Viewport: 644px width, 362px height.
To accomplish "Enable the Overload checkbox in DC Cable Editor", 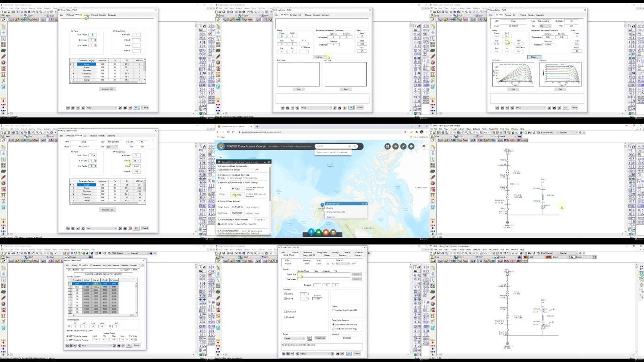I will pos(285,317).
